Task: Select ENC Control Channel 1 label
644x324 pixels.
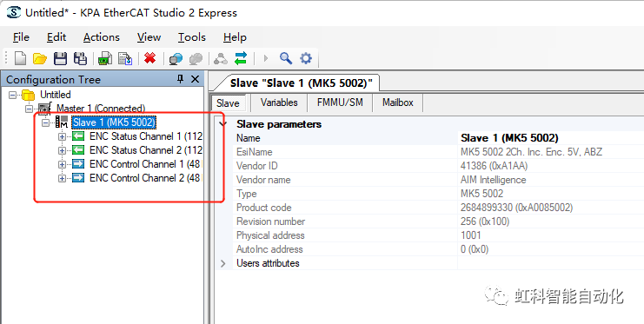Action: (144, 164)
